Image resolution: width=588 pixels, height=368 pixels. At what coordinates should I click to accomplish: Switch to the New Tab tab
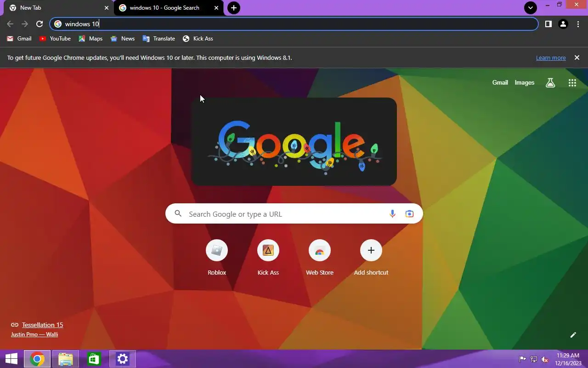pyautogui.click(x=59, y=8)
